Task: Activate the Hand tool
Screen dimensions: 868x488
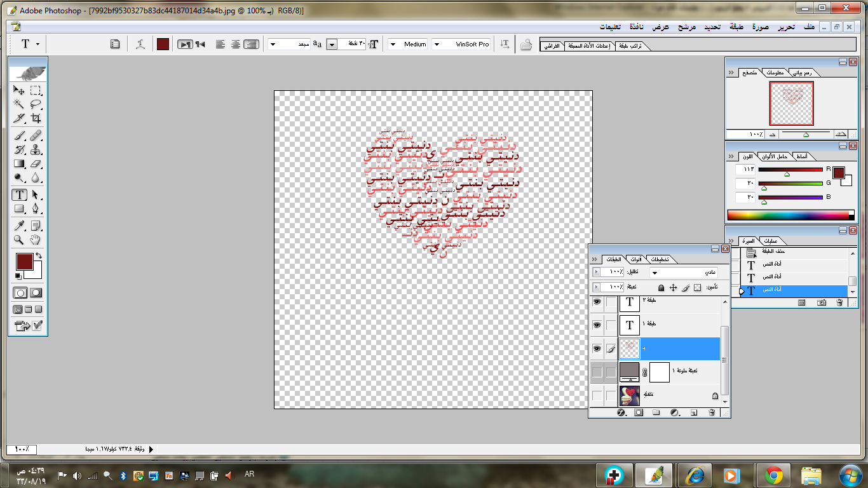Action: pyautogui.click(x=36, y=240)
